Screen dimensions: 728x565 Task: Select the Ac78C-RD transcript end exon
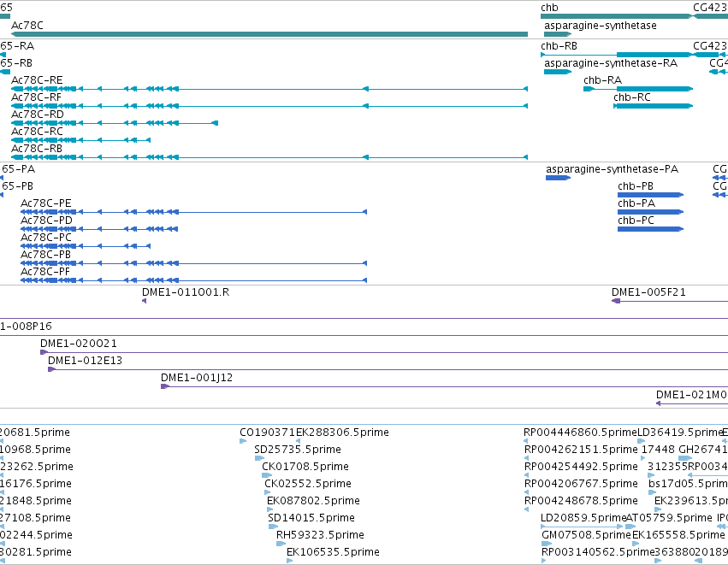coord(215,123)
